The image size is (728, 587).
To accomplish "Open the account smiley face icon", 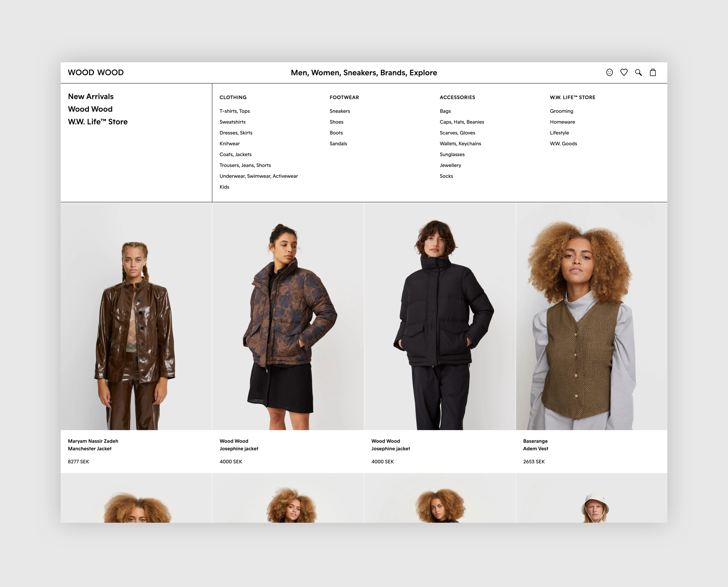I will pyautogui.click(x=609, y=72).
